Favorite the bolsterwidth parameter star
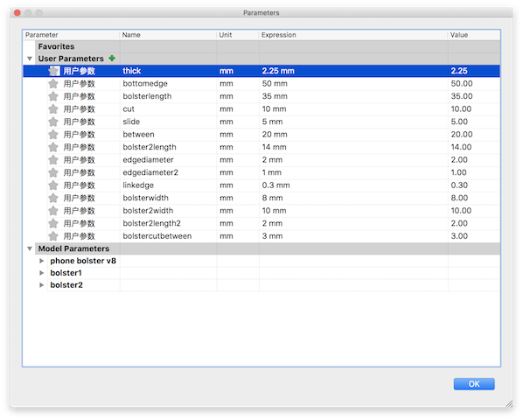The image size is (523, 420). tap(53, 198)
